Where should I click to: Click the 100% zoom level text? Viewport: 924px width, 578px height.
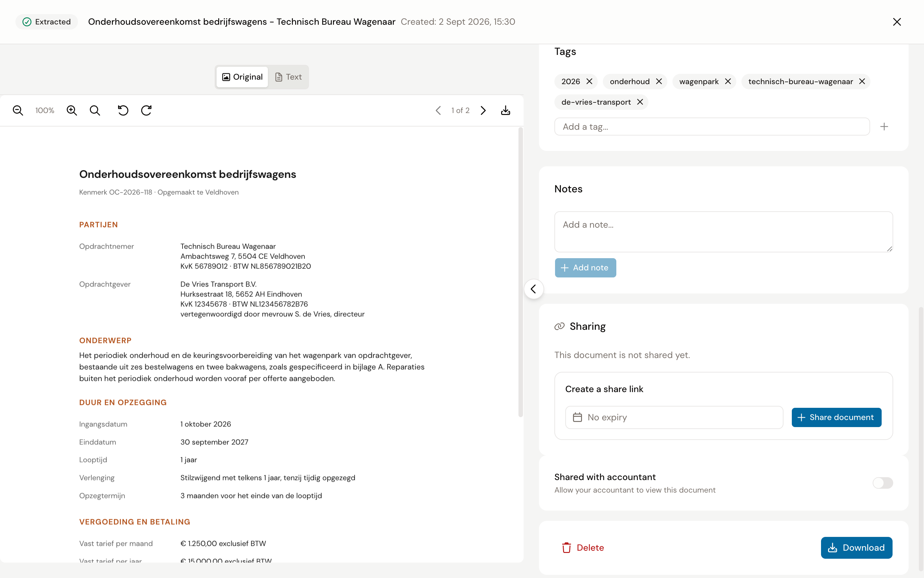pos(45,110)
